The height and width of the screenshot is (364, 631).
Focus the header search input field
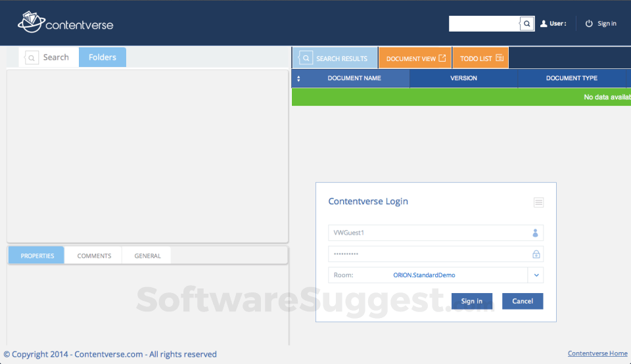484,24
